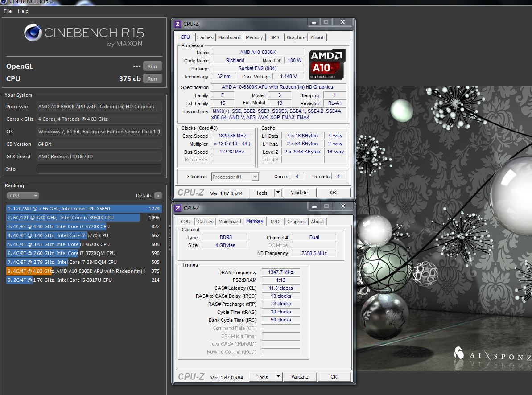Image resolution: width=532 pixels, height=395 pixels.
Task: Click the Richland code name value
Action: pyautogui.click(x=235, y=60)
